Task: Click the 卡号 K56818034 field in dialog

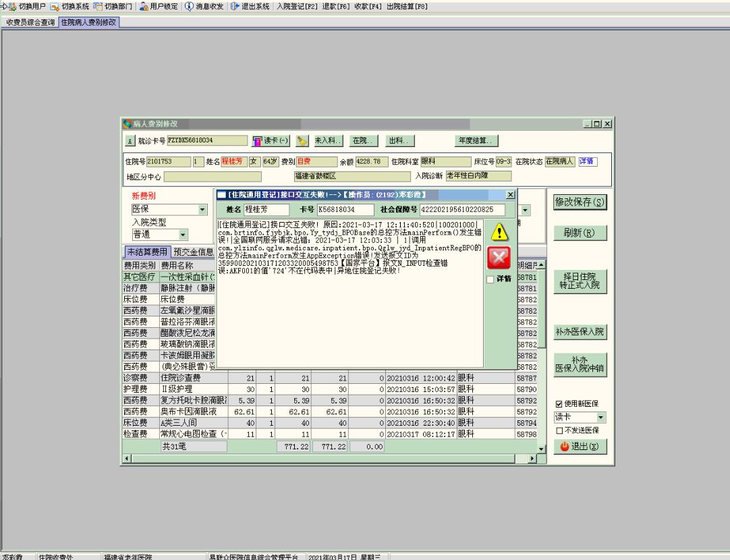Action: pos(345,209)
